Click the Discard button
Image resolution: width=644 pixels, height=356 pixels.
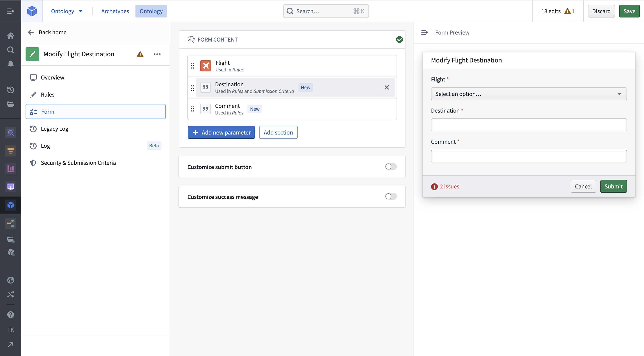pos(601,11)
